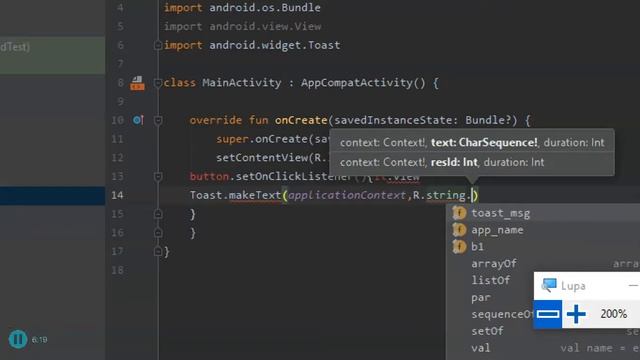This screenshot has width=640, height=360.
Task: Choose listOf in the completion list
Action: (491, 280)
